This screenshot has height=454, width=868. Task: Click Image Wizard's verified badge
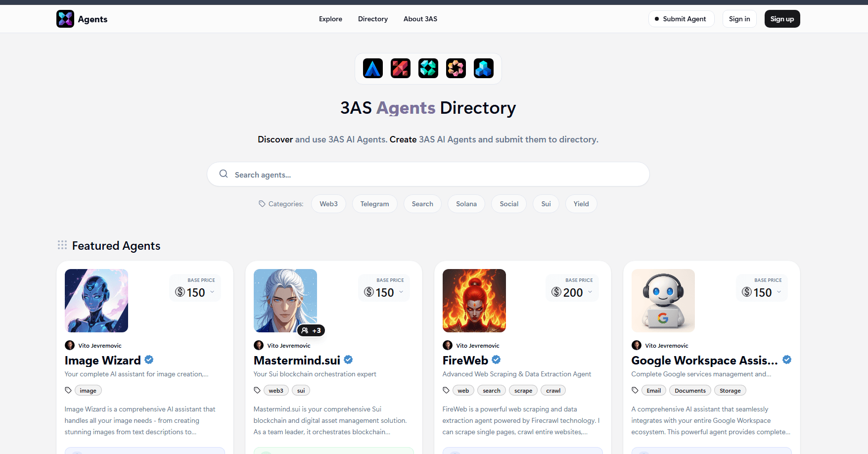pos(149,360)
